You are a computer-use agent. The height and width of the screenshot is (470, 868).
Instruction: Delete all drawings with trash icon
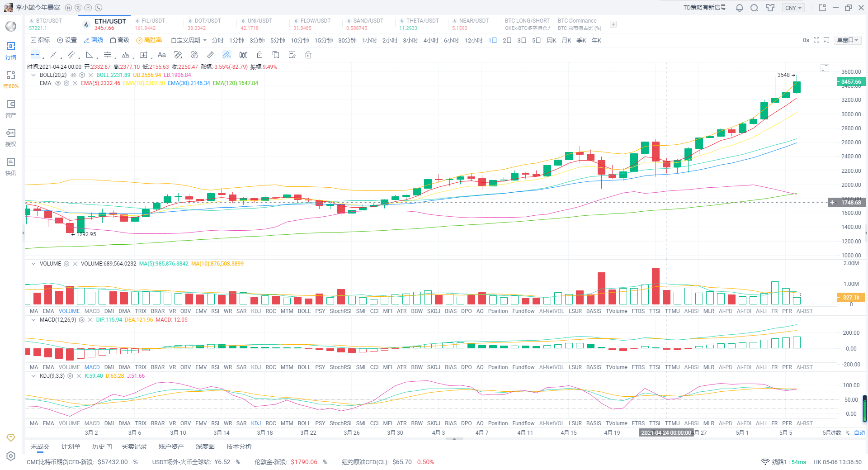(308, 55)
